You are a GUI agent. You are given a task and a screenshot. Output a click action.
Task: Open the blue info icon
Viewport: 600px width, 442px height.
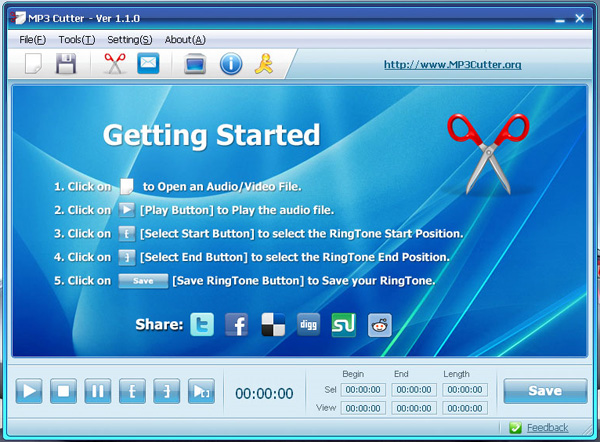[x=231, y=64]
